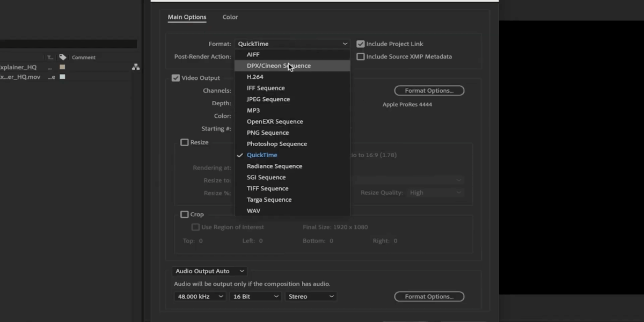Click the video Format Options button
The height and width of the screenshot is (322, 644).
[x=429, y=91]
